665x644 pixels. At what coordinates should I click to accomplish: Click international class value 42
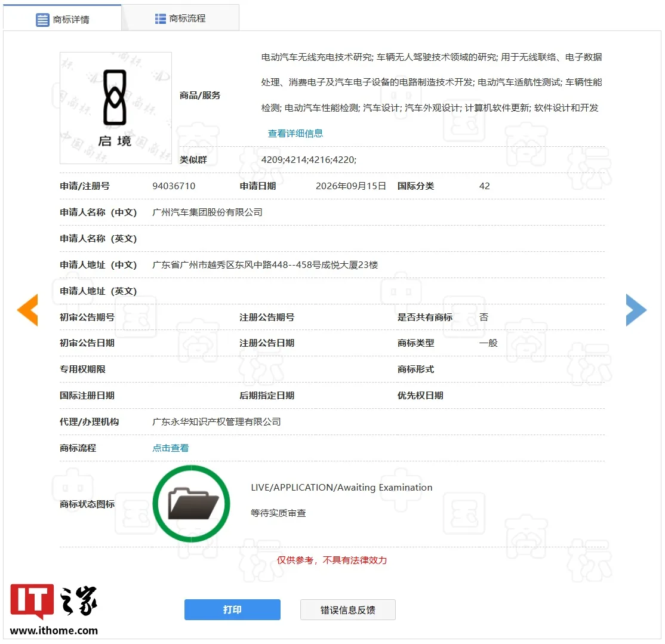[484, 186]
